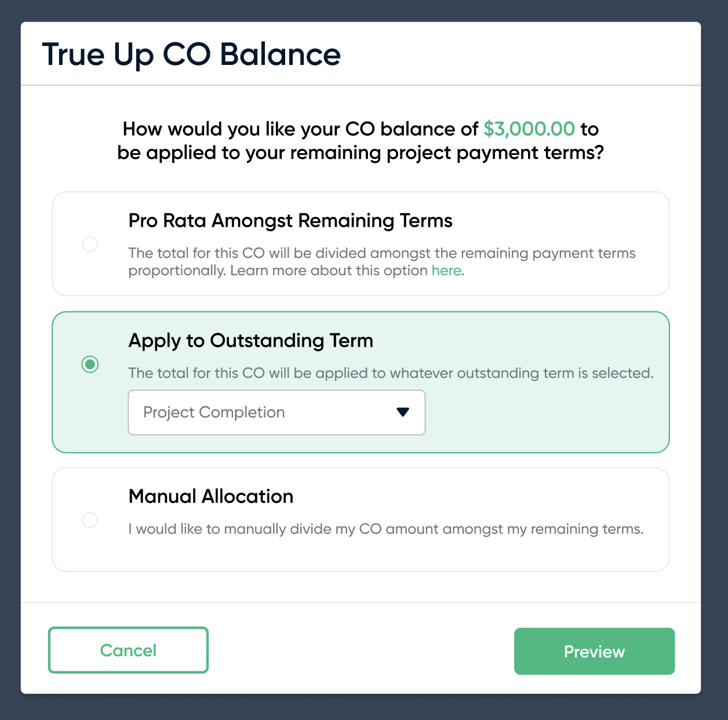Screen dimensions: 728x720
Task: Click the Cancel button
Action: click(x=128, y=650)
